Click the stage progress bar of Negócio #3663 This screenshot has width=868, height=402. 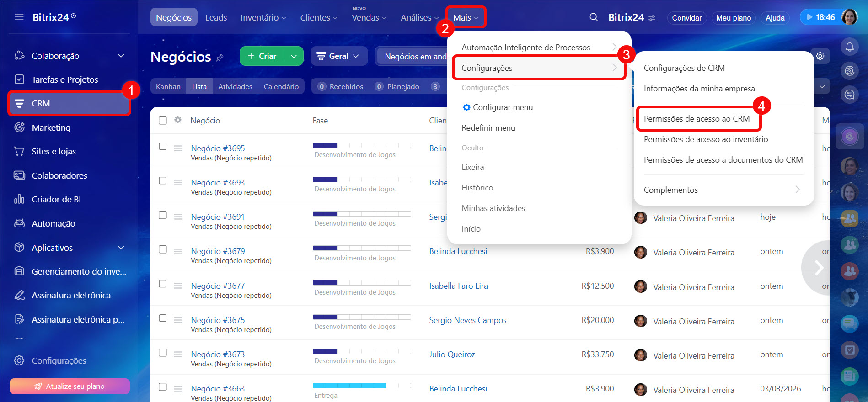click(362, 386)
